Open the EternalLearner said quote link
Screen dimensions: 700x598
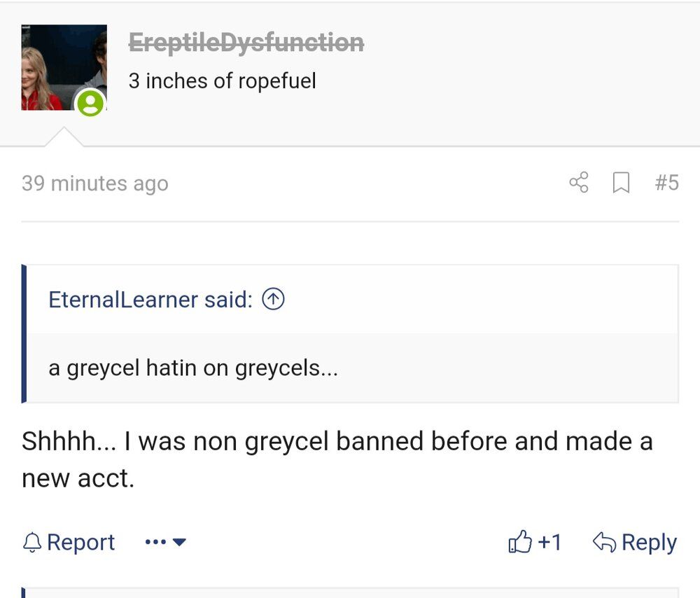(x=150, y=299)
